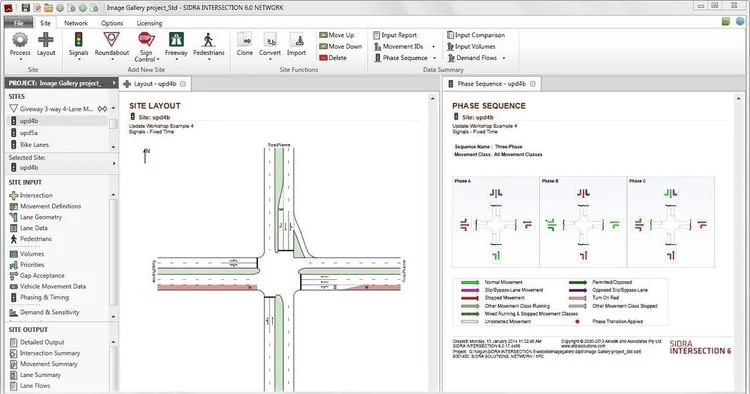Expand the Selected Site upd4b arrow
750x394 pixels.
coord(114,164)
